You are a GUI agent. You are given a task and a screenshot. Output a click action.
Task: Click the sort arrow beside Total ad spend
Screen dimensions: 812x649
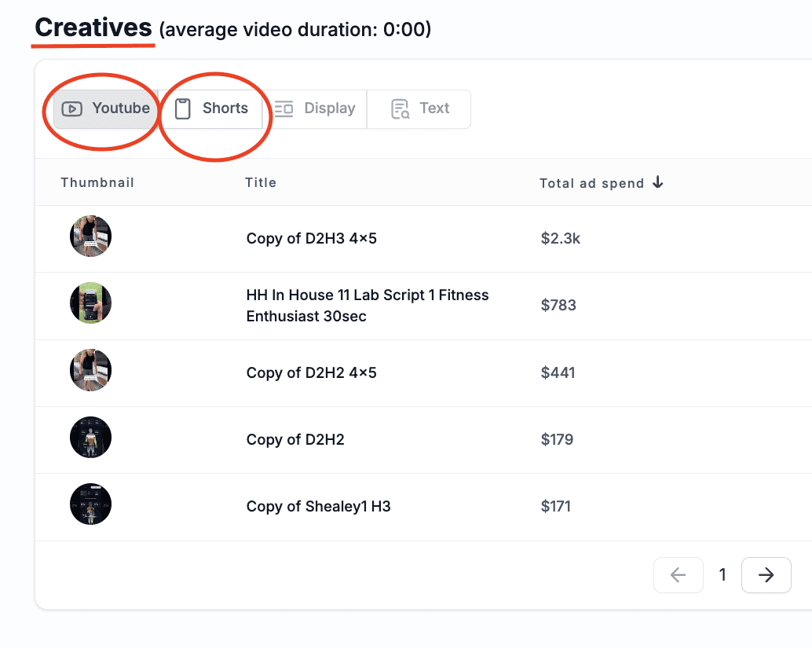point(658,182)
